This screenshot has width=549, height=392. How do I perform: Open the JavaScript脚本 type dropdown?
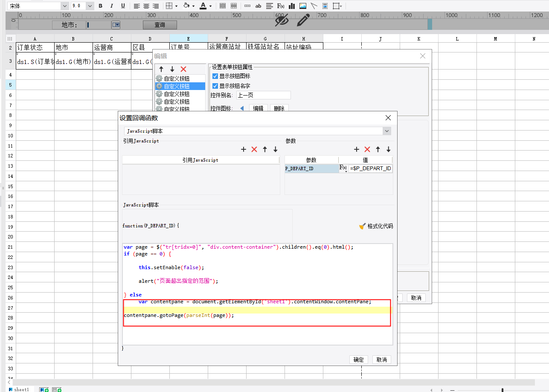pyautogui.click(x=387, y=131)
